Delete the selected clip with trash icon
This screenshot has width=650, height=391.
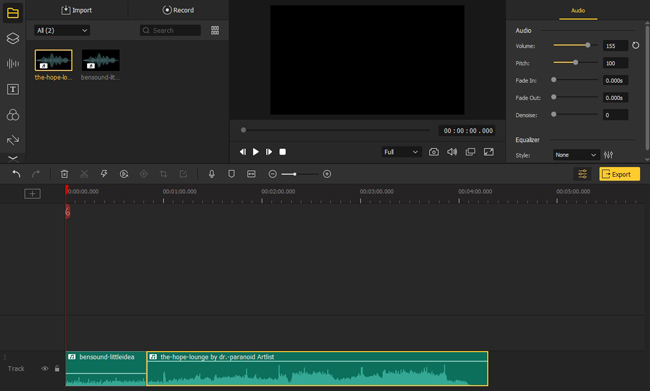[x=64, y=174]
